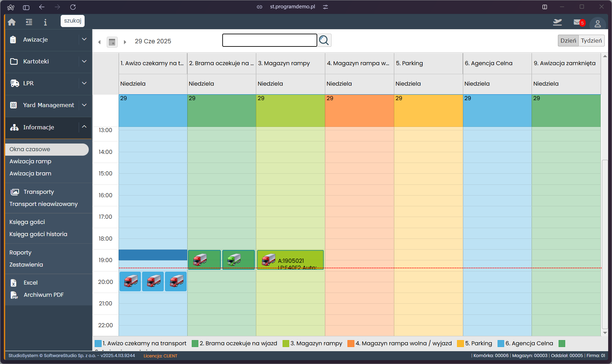
Task: Click the airplane landing icon in header
Action: coord(557,23)
